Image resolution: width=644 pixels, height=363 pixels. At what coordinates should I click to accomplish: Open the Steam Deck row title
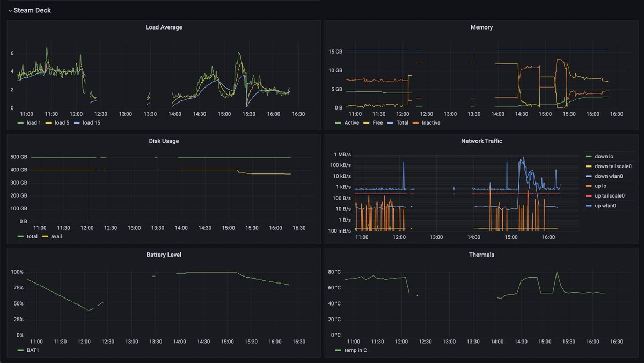(x=32, y=10)
